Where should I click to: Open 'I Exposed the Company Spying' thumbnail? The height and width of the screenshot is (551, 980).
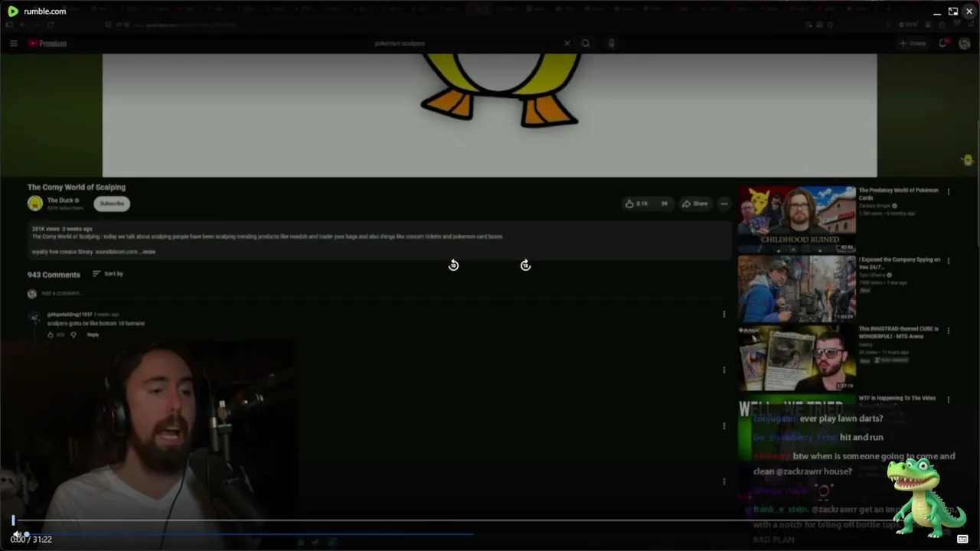[797, 289]
